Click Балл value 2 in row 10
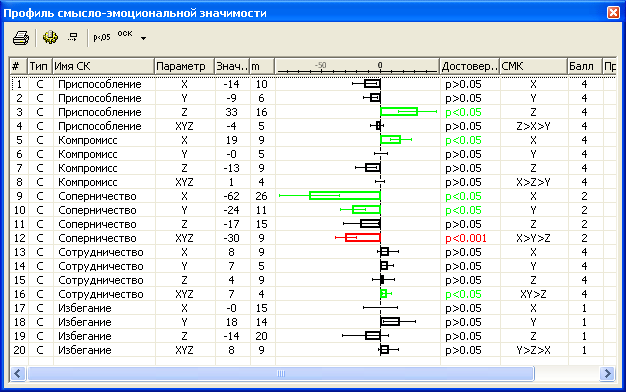 click(584, 210)
